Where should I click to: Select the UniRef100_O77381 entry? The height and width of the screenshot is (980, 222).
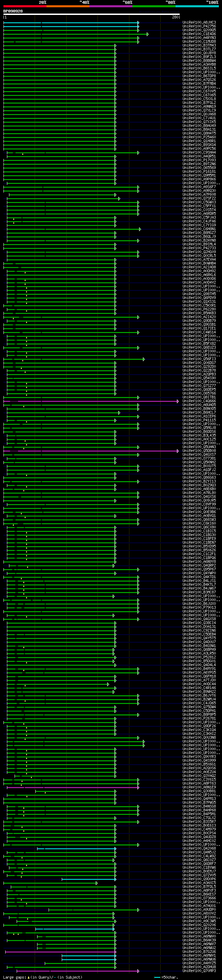coord(199,459)
